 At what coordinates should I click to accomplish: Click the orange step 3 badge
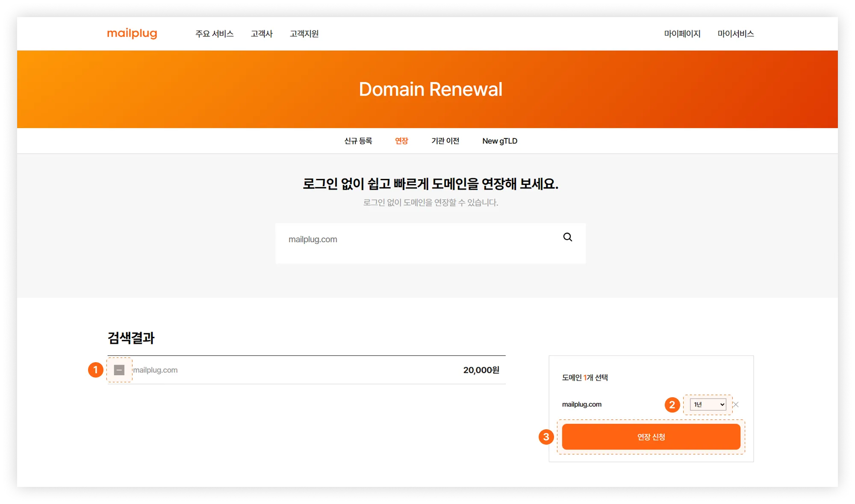[x=546, y=437]
